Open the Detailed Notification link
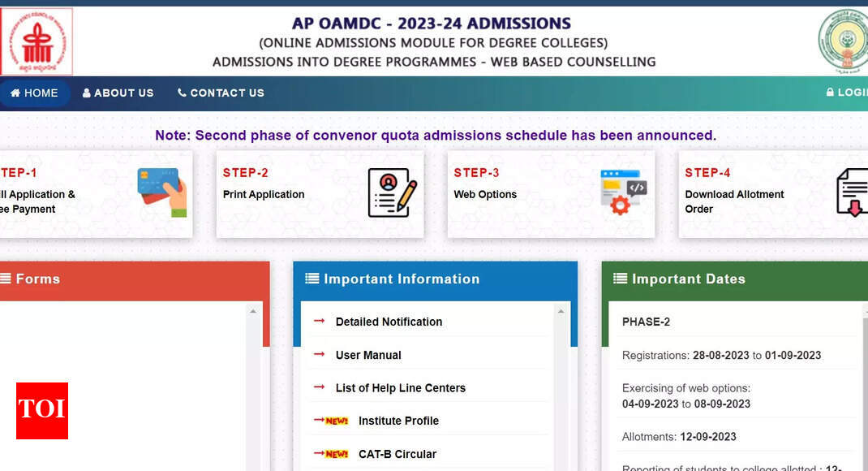The height and width of the screenshot is (471, 868). 389,322
